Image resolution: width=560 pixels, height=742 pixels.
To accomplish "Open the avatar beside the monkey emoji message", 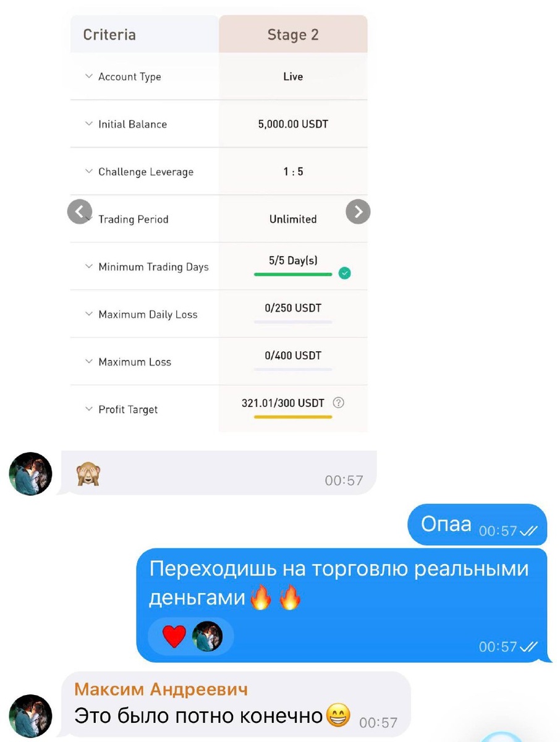I will pyautogui.click(x=30, y=474).
